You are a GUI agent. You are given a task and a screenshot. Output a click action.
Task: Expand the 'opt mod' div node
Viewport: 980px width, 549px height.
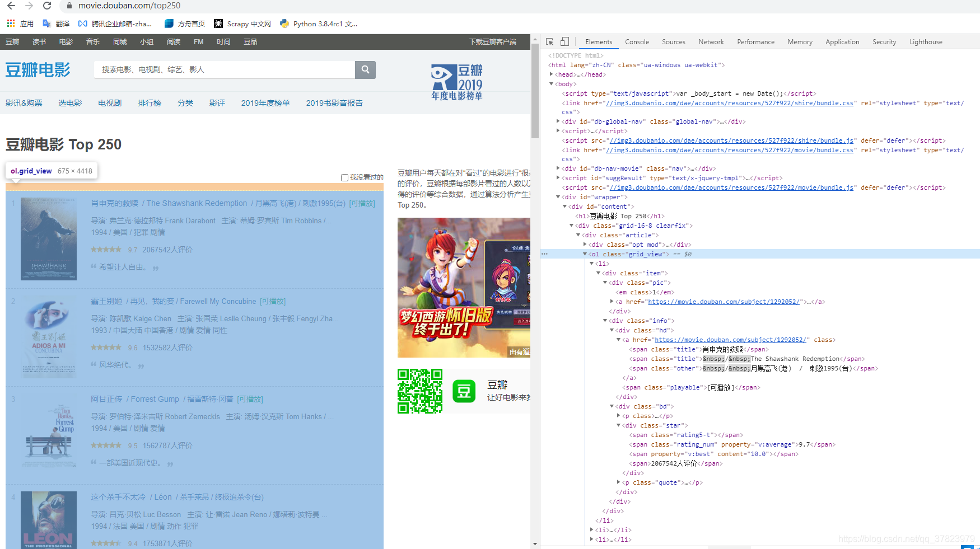click(x=585, y=245)
